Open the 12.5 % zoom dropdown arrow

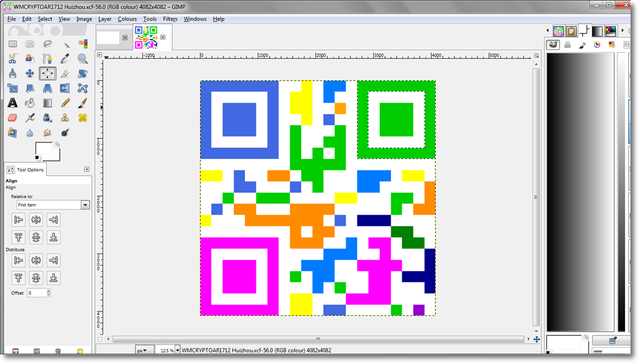[x=178, y=350]
